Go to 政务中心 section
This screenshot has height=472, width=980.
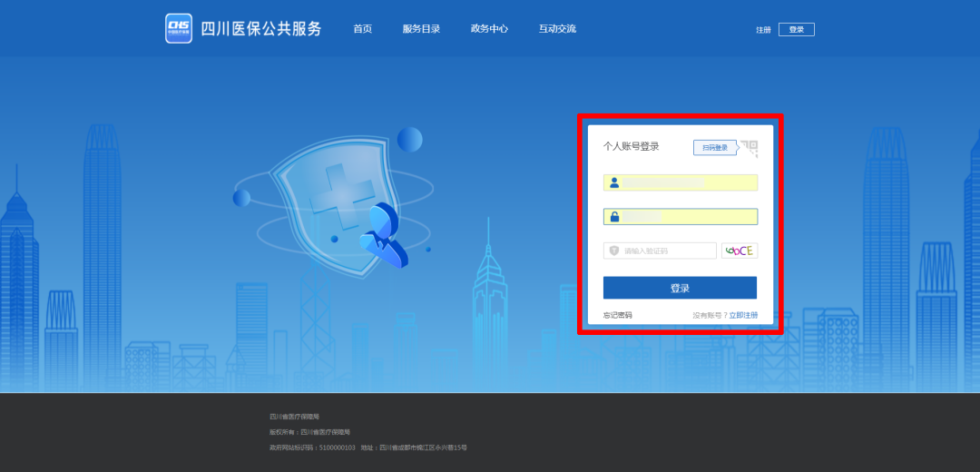(489, 29)
